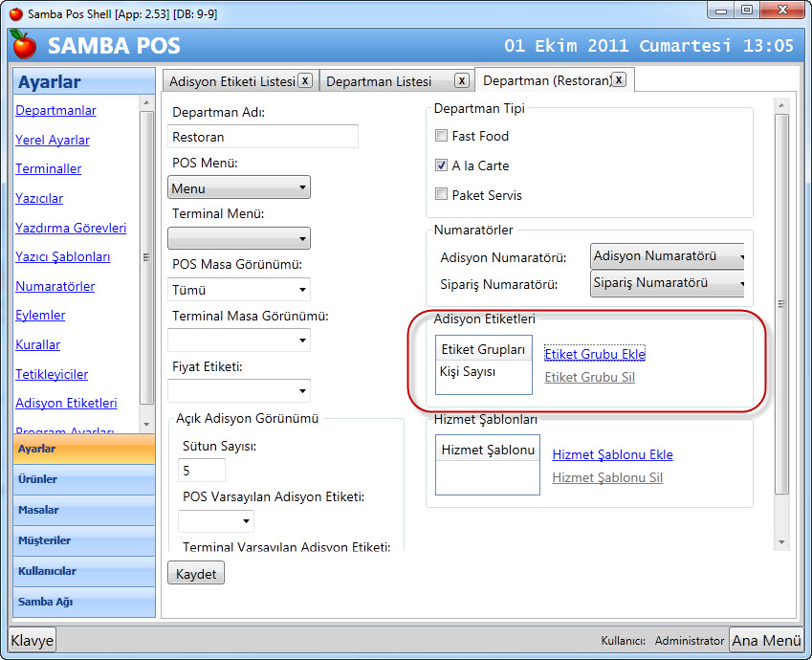The width and height of the screenshot is (812, 660).
Task: Click the Sütun Sayısı input field
Action: [202, 471]
